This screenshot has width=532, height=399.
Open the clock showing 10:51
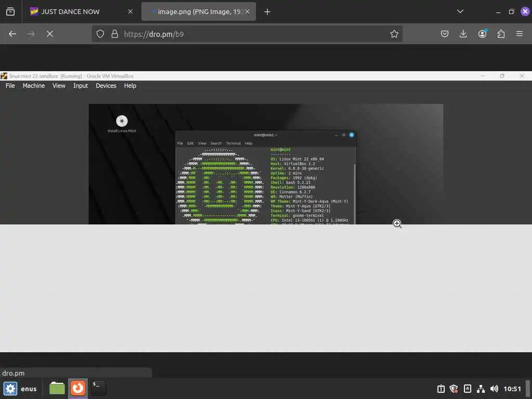point(512,389)
